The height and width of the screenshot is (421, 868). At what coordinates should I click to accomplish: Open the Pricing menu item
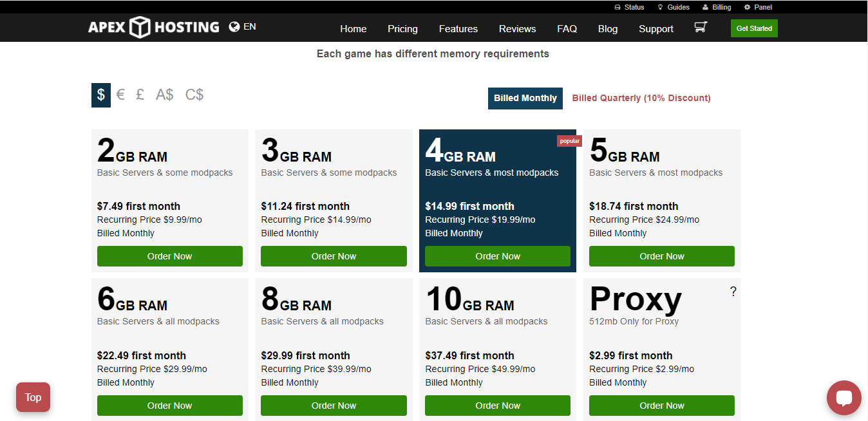pos(402,29)
